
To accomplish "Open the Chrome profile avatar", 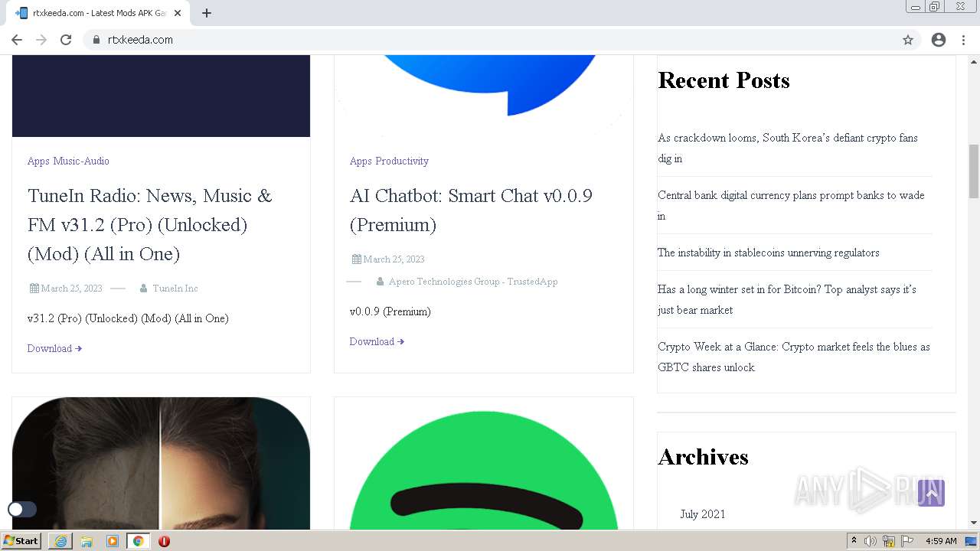I will 939,40.
